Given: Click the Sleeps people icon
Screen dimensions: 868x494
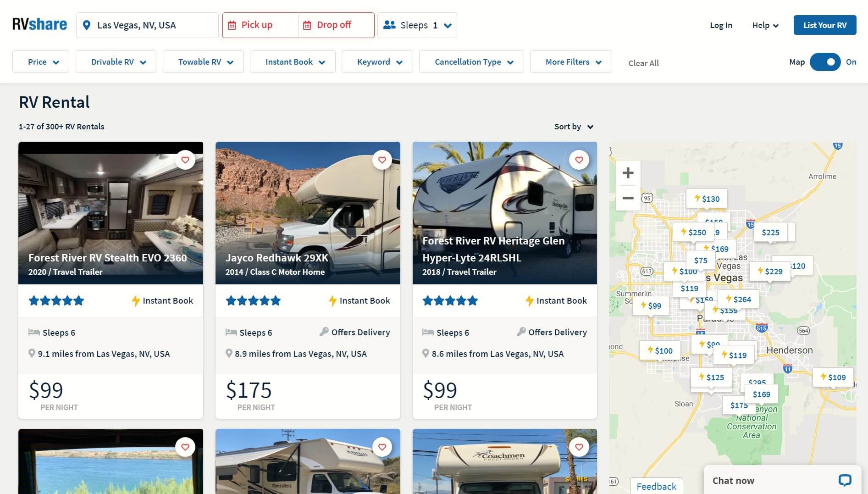Looking at the screenshot, I should pos(389,25).
